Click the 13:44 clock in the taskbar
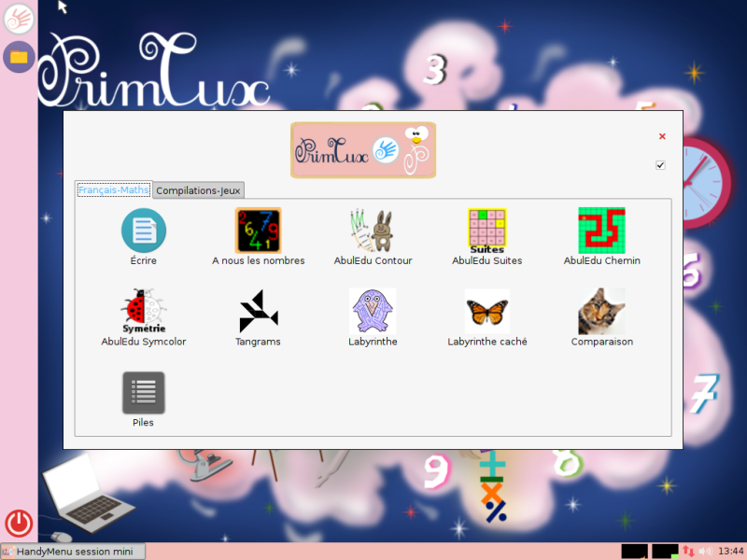This screenshot has width=747, height=560. tap(730, 552)
